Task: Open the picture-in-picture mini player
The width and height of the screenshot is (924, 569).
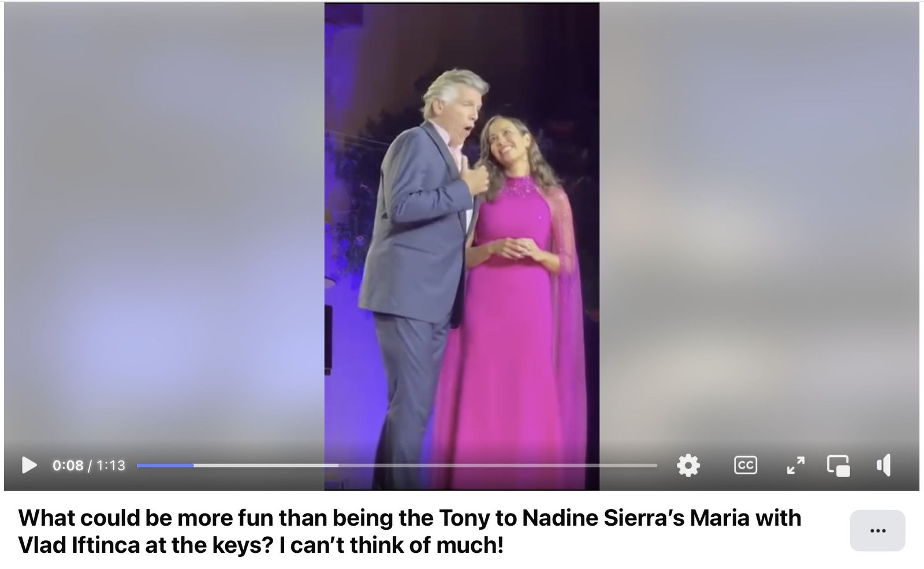Action: click(838, 465)
